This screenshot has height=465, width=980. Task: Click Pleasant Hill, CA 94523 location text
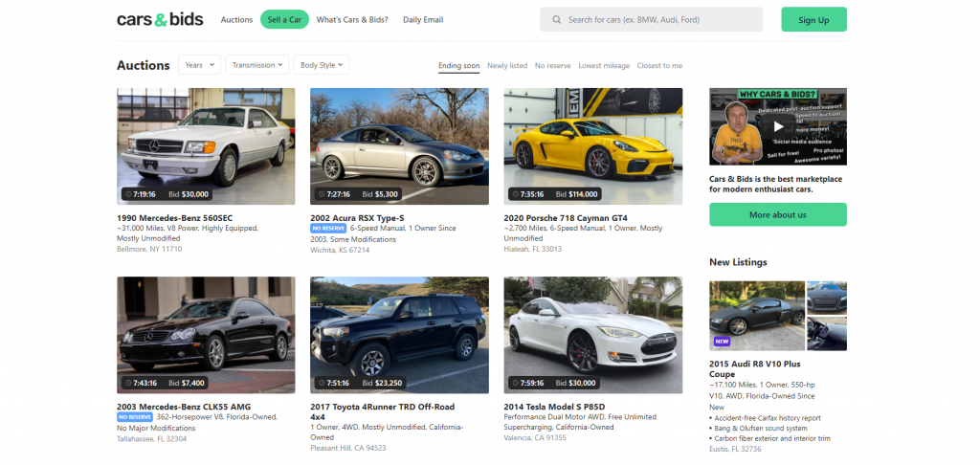click(348, 448)
